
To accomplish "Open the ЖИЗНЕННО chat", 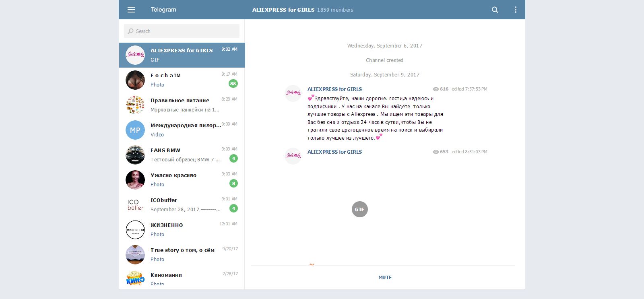I will [182, 230].
